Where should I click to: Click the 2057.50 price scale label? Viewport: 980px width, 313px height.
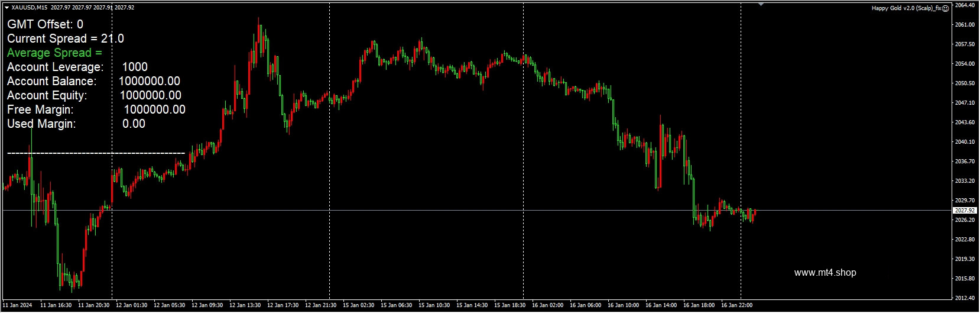click(965, 44)
